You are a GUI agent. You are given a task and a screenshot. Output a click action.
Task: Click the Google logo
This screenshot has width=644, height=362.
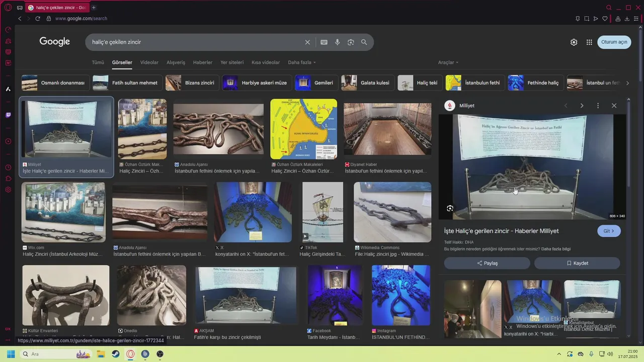tap(55, 42)
